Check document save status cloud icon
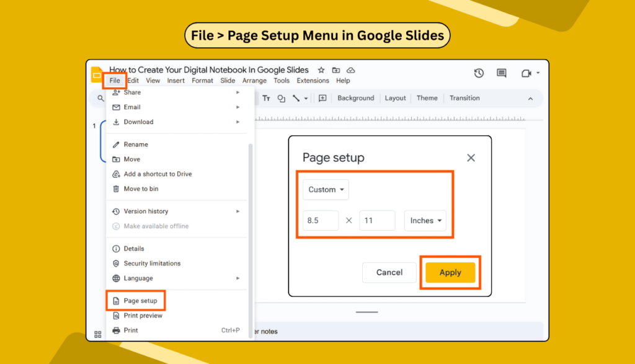 click(x=350, y=70)
